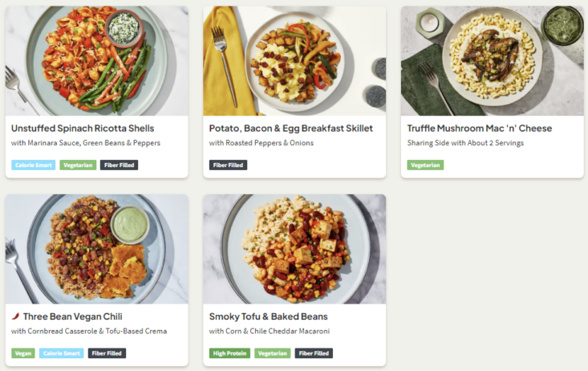Open the Three Bean Vegan Chili photo
The image size is (588, 371).
[x=96, y=249]
